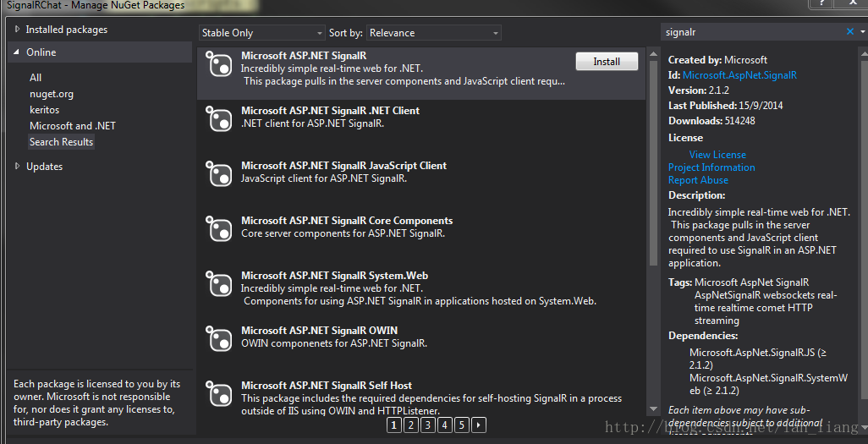
Task: Open the search box history dropdown arrow
Action: (x=862, y=32)
